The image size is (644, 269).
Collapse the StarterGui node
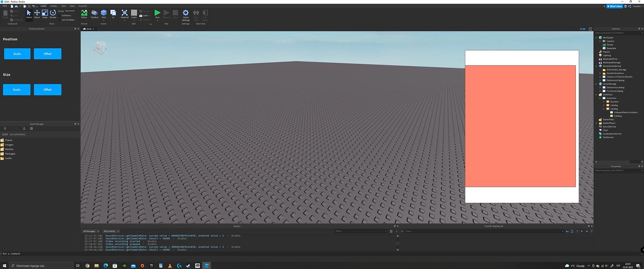click(x=596, y=94)
